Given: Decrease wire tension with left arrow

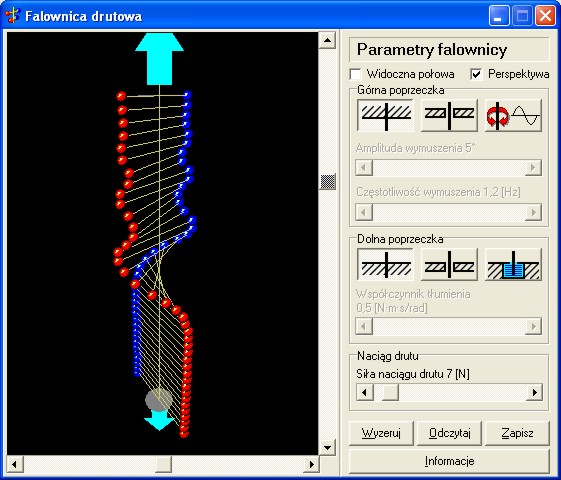Looking at the screenshot, I should pyautogui.click(x=365, y=392).
